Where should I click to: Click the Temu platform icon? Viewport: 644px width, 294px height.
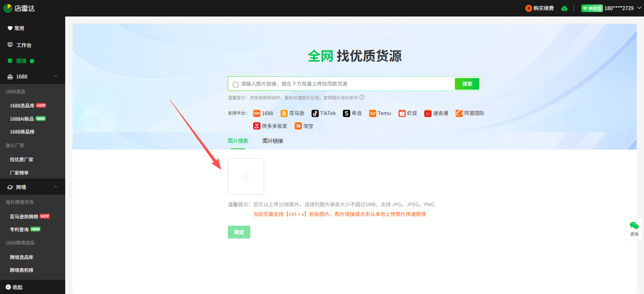tap(373, 113)
